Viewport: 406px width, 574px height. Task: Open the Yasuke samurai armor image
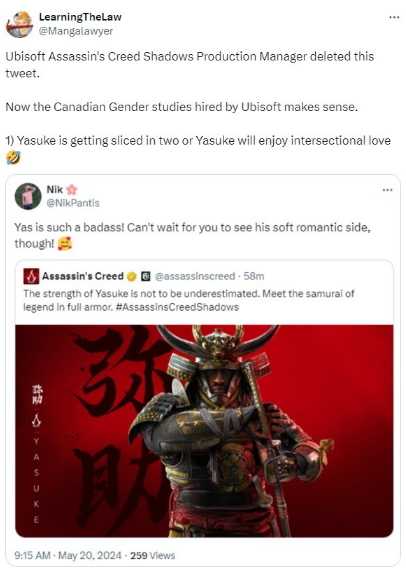click(x=204, y=431)
